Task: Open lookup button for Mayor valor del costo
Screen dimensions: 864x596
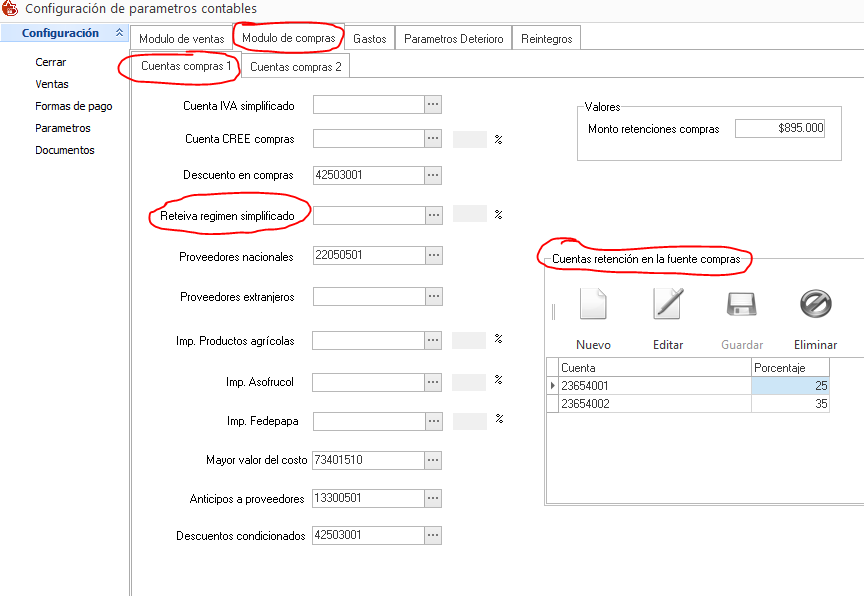Action: [433, 460]
